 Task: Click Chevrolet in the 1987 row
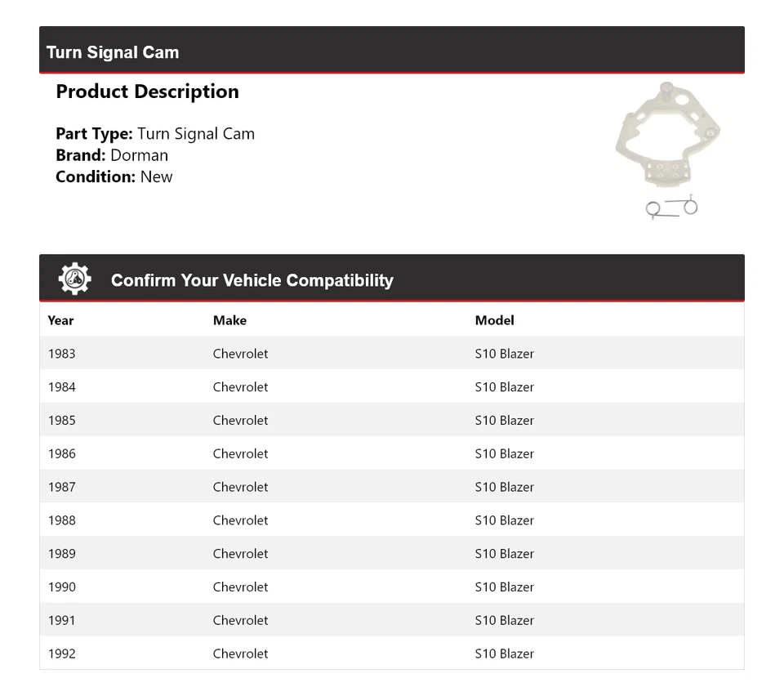[x=240, y=487]
